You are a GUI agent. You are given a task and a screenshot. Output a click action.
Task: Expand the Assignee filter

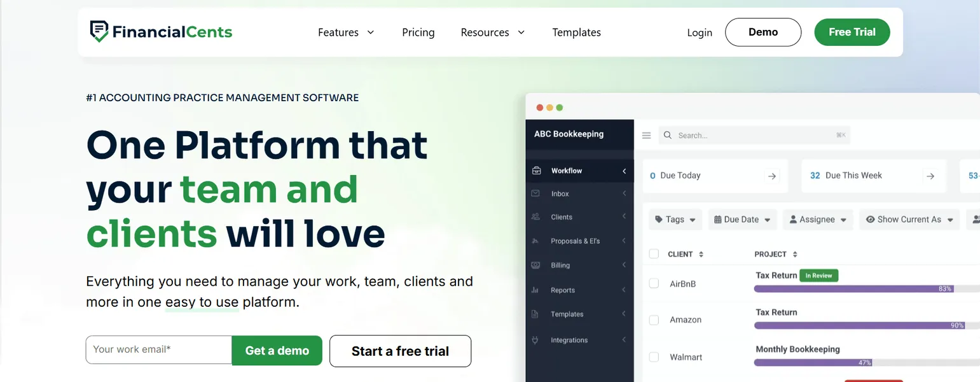818,219
